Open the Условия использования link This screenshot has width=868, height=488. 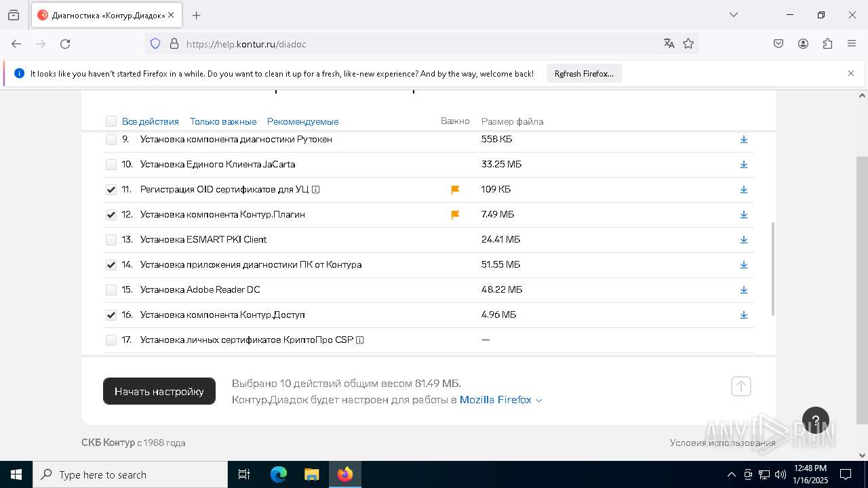723,443
